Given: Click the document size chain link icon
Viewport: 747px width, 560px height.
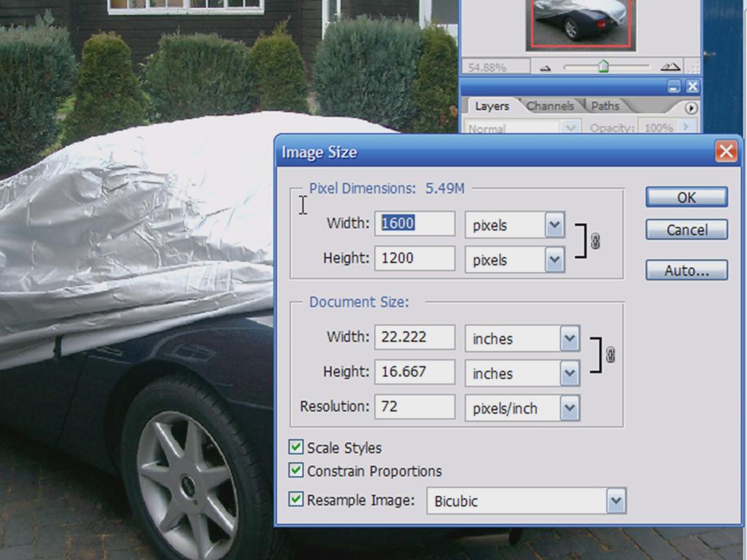Looking at the screenshot, I should 611,354.
